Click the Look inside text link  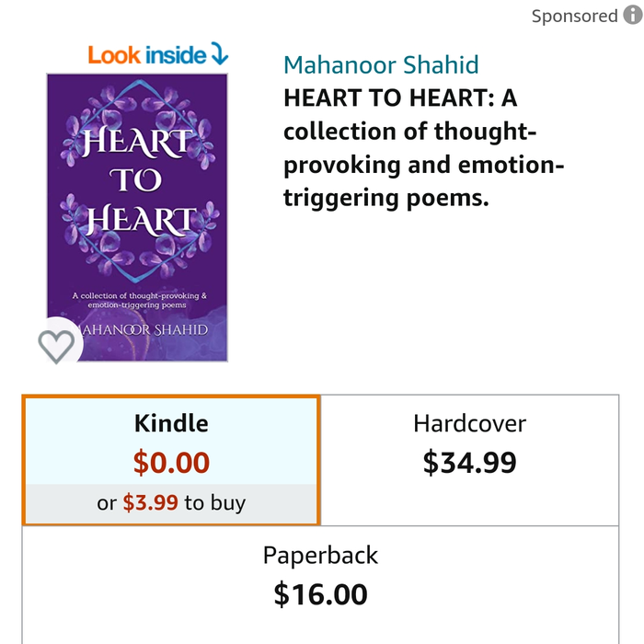(x=147, y=54)
